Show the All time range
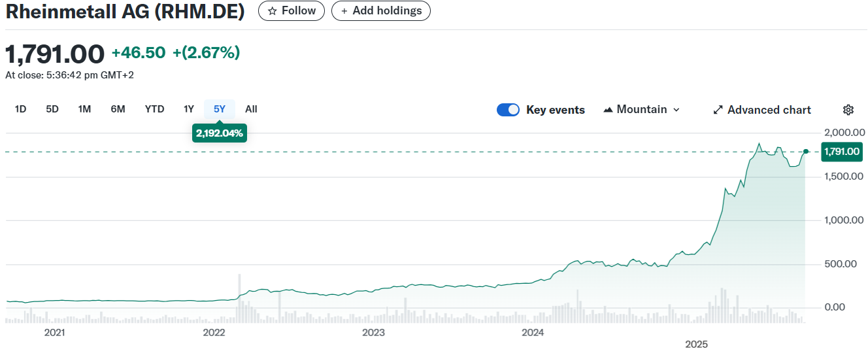The height and width of the screenshot is (355, 868). click(251, 109)
